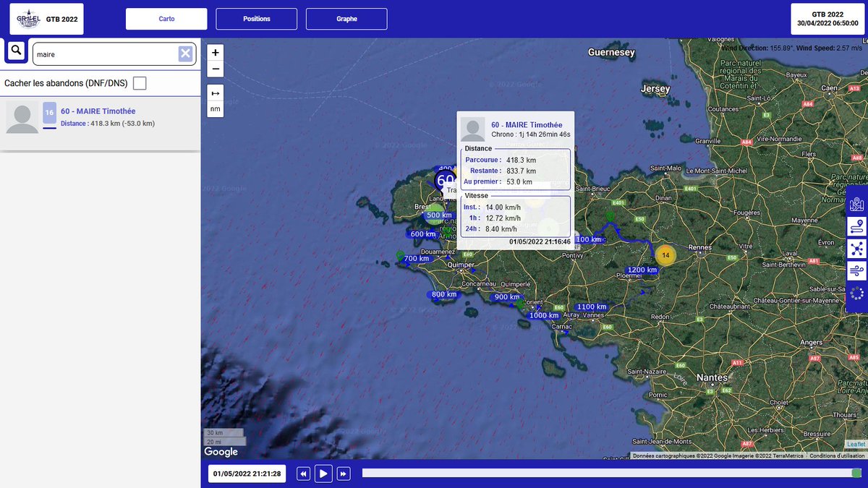868x488 pixels.
Task: Toggle the route track icon in sidebar
Action: (856, 227)
